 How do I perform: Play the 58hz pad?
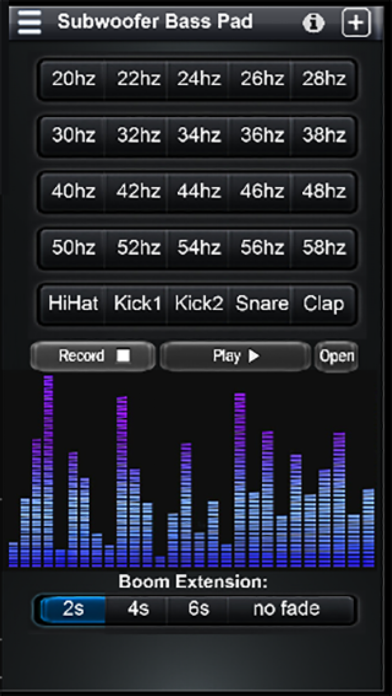point(323,248)
